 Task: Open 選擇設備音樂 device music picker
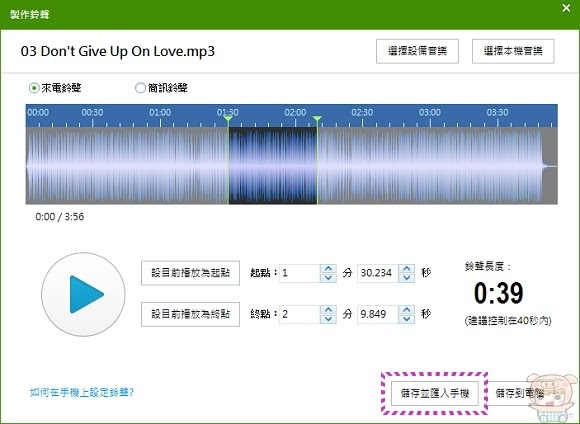(x=417, y=51)
